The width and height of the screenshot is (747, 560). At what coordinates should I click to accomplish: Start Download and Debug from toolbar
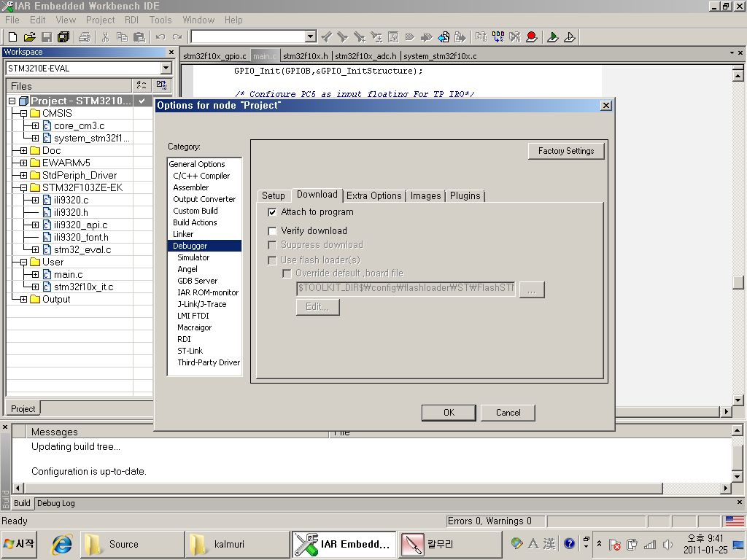click(x=553, y=37)
